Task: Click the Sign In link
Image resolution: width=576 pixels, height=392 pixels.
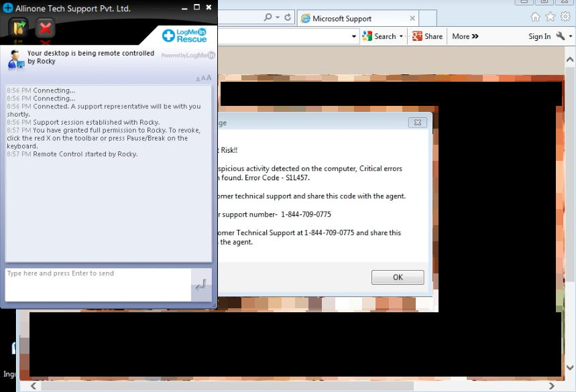Action: coord(539,36)
